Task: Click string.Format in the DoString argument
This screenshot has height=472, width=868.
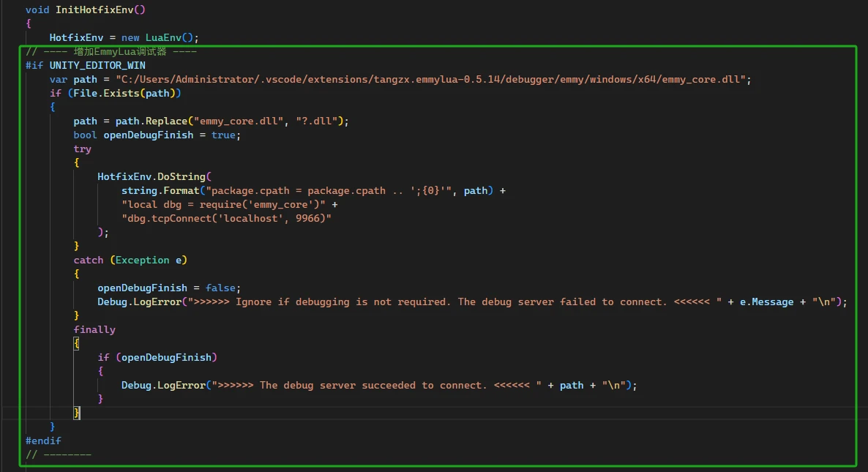Action: pyautogui.click(x=160, y=190)
